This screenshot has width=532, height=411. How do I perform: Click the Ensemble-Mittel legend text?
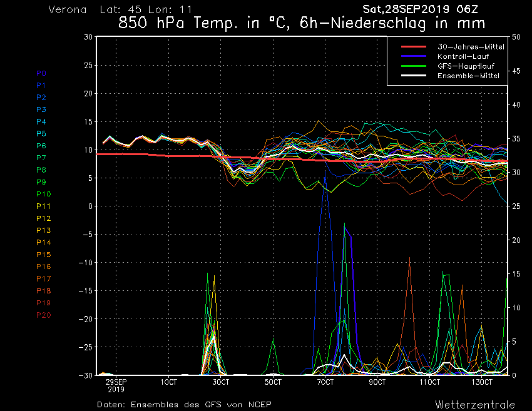(x=468, y=76)
